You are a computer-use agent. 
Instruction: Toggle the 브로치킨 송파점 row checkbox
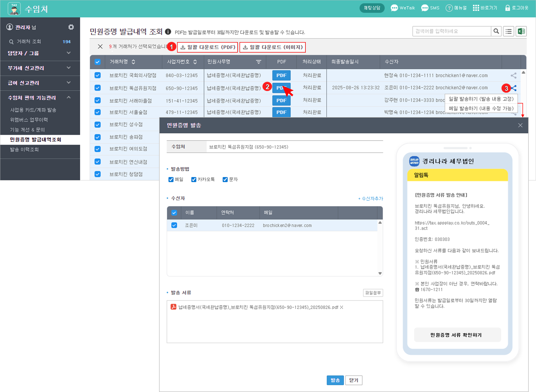tap(98, 137)
